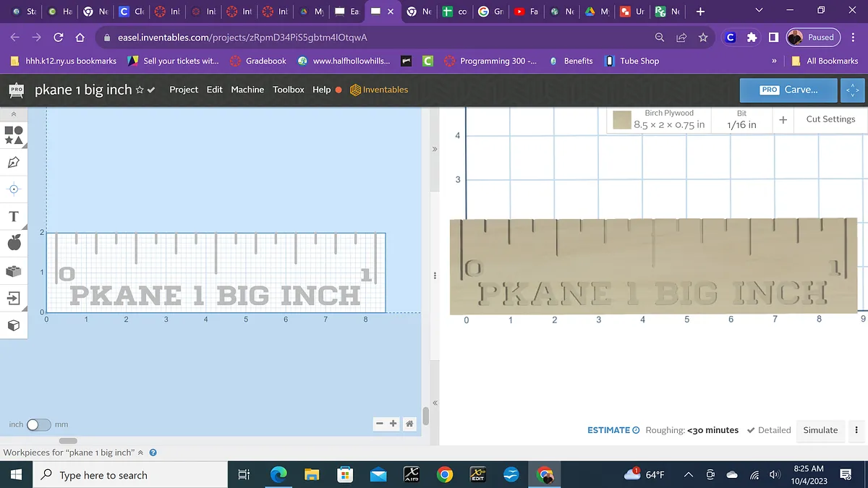The height and width of the screenshot is (488, 868).
Task: Reset view with the home icon
Action: (x=409, y=424)
